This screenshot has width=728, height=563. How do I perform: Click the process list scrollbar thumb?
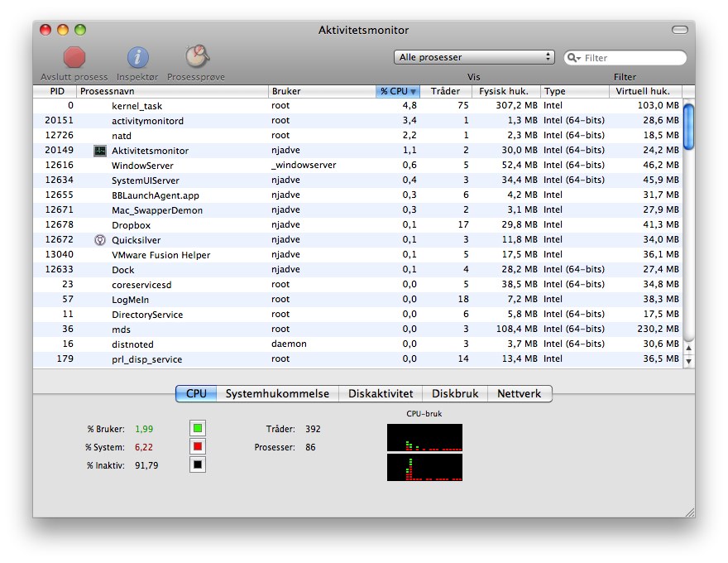689,127
